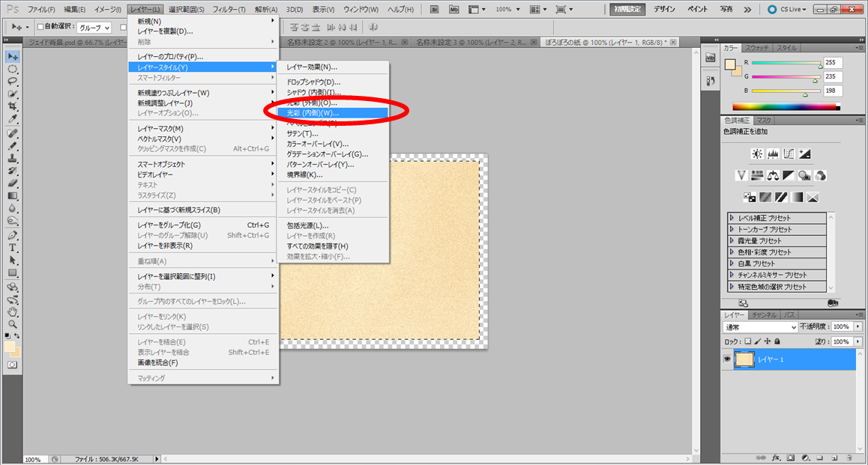Select the Lasso tool in the toolbox
This screenshot has height=465, width=868.
point(13,82)
